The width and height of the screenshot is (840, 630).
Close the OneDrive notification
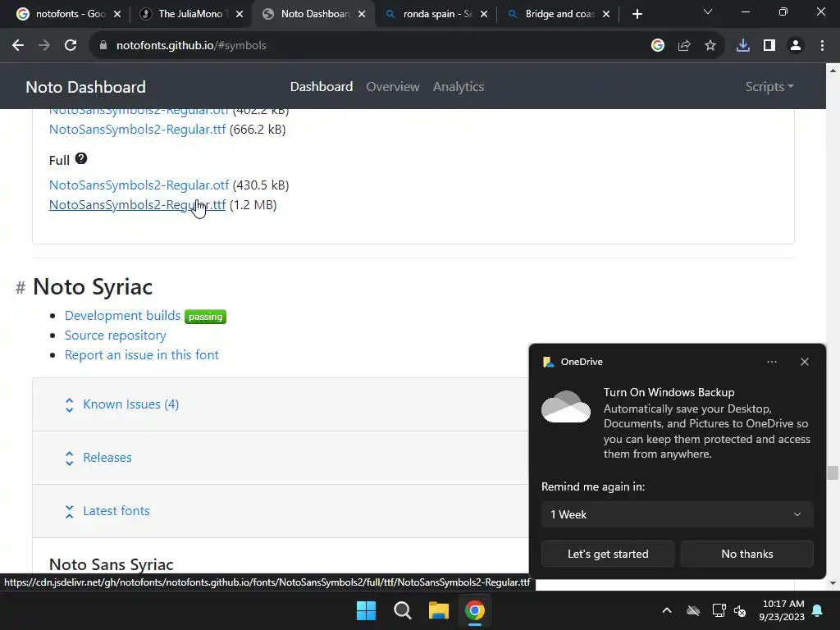pos(805,362)
